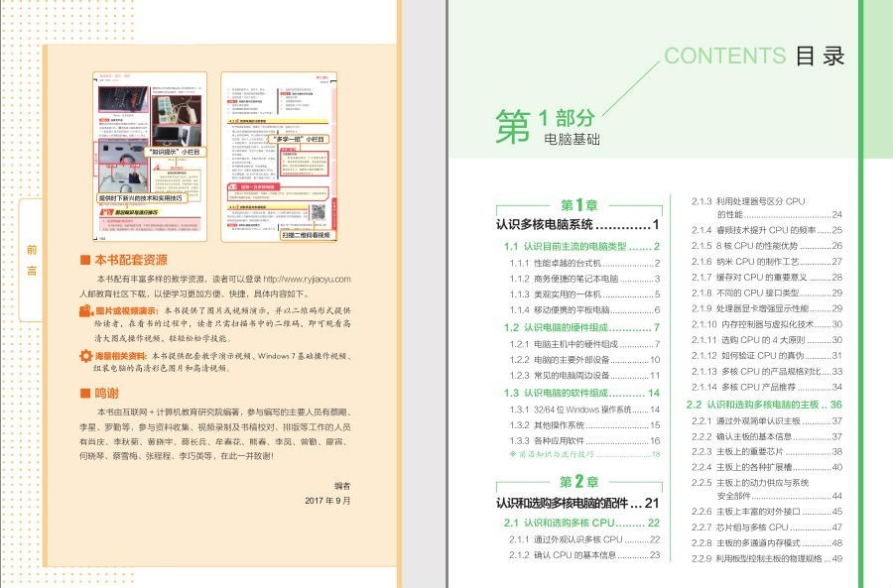Open entry 1.3.3 各种应用软件
This screenshot has height=588, width=893.
(584, 440)
